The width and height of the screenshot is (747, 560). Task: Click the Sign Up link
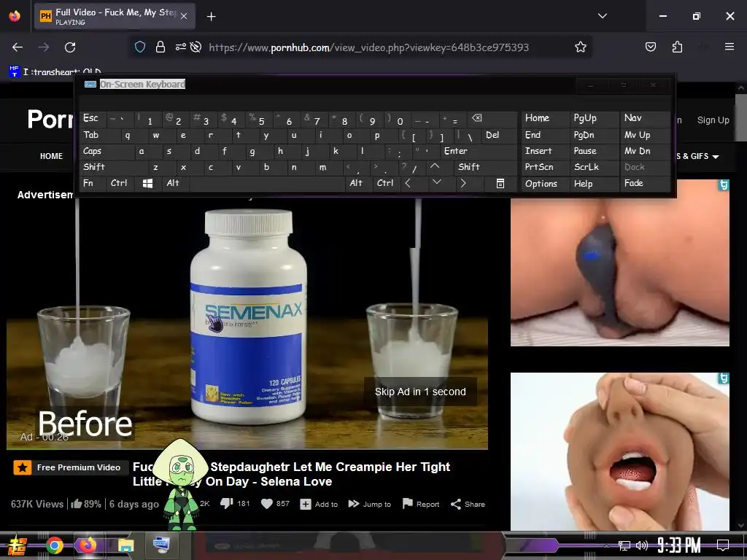pos(713,120)
